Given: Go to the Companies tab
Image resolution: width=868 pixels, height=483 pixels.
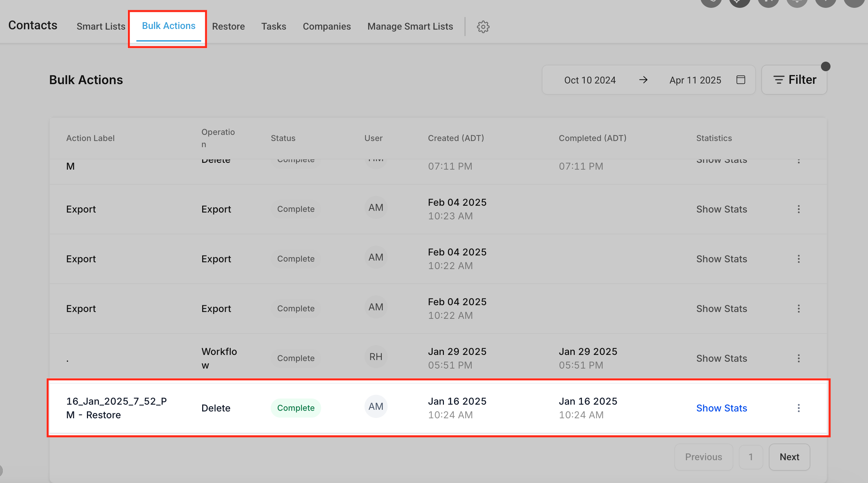Looking at the screenshot, I should pyautogui.click(x=327, y=26).
